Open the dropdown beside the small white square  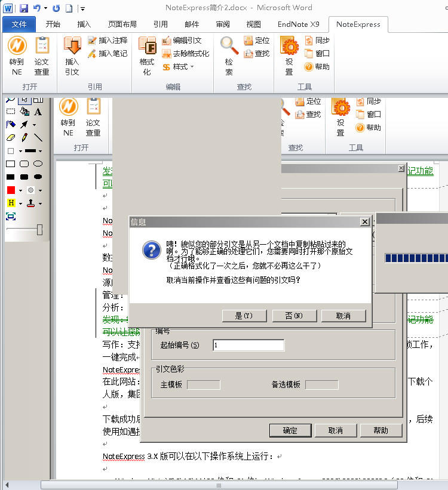point(20,151)
